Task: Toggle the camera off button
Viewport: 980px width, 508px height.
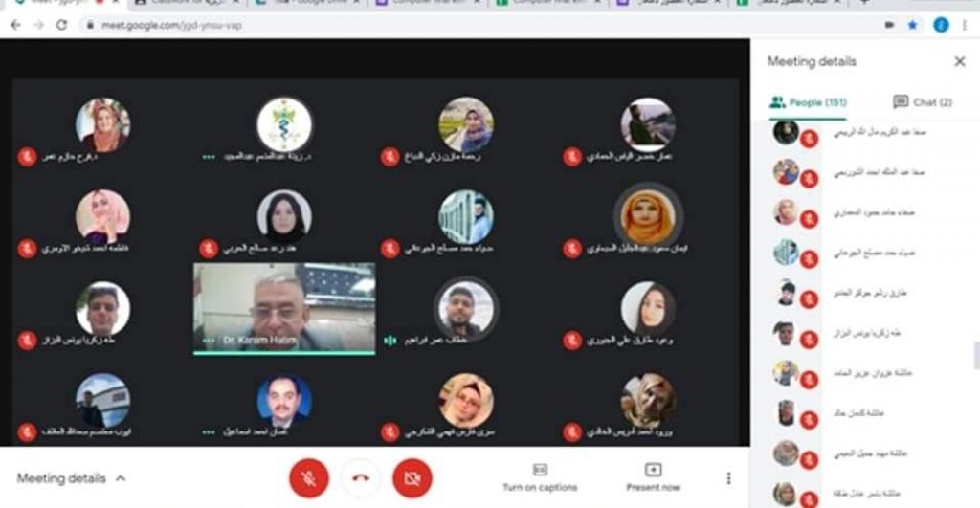Action: point(412,478)
